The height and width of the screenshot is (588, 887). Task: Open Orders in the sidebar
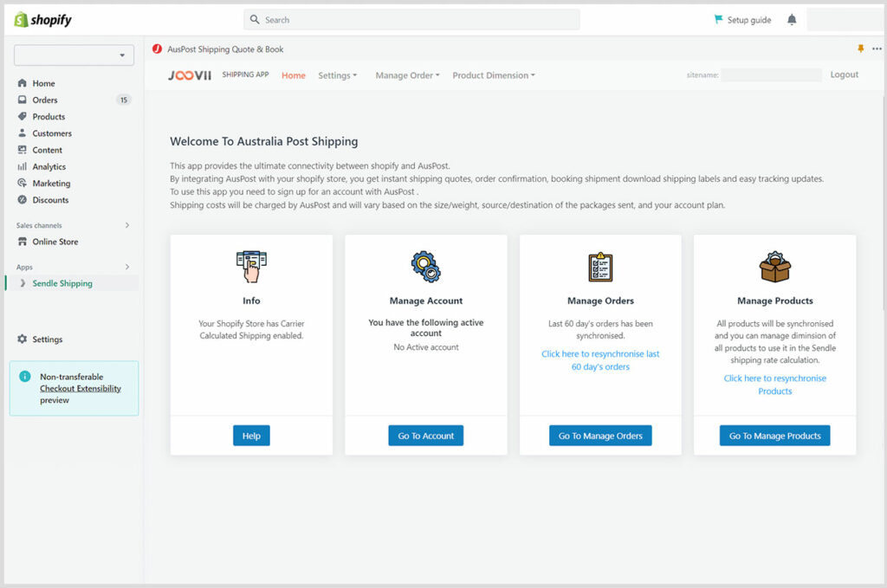tap(45, 100)
